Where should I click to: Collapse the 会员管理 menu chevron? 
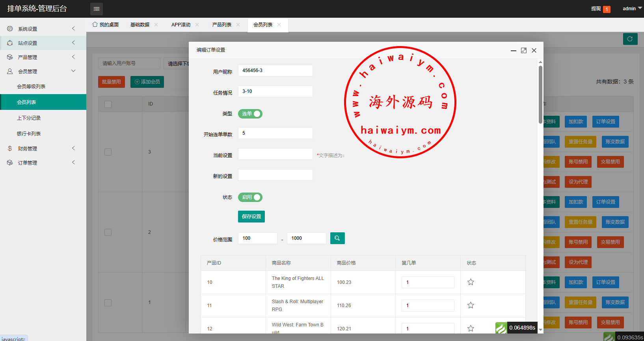(x=73, y=71)
